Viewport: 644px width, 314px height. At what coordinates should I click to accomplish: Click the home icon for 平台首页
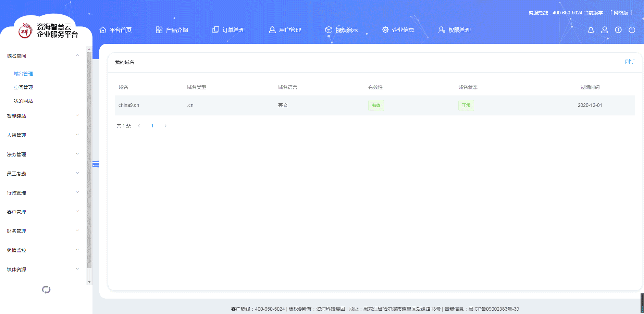pos(103,30)
